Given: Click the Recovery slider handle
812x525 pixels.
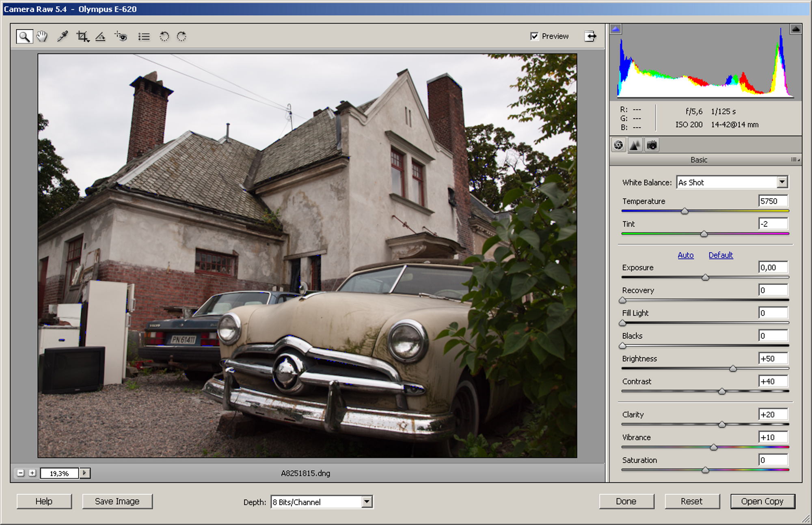Looking at the screenshot, I should click(x=622, y=300).
